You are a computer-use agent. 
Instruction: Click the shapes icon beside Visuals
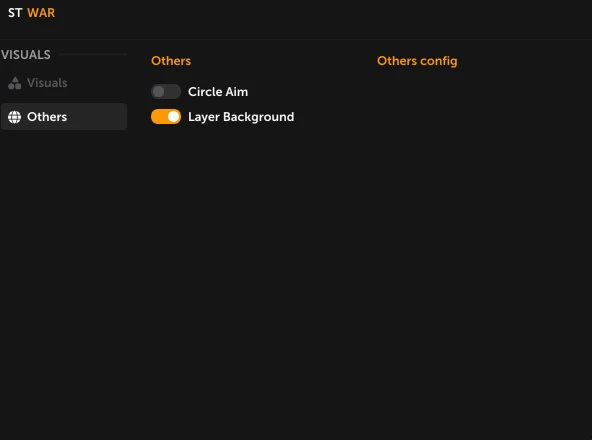15,83
